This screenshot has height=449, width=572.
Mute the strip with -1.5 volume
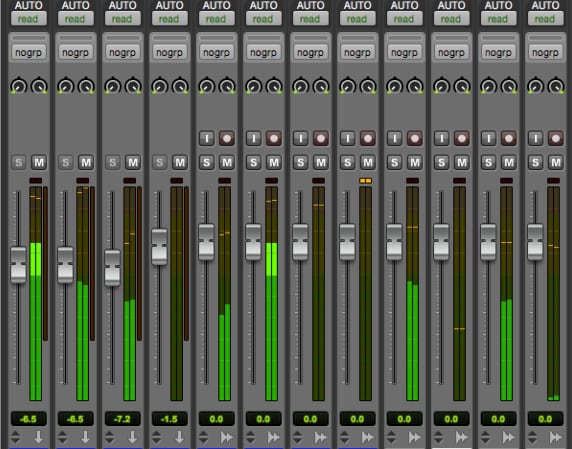pyautogui.click(x=180, y=162)
